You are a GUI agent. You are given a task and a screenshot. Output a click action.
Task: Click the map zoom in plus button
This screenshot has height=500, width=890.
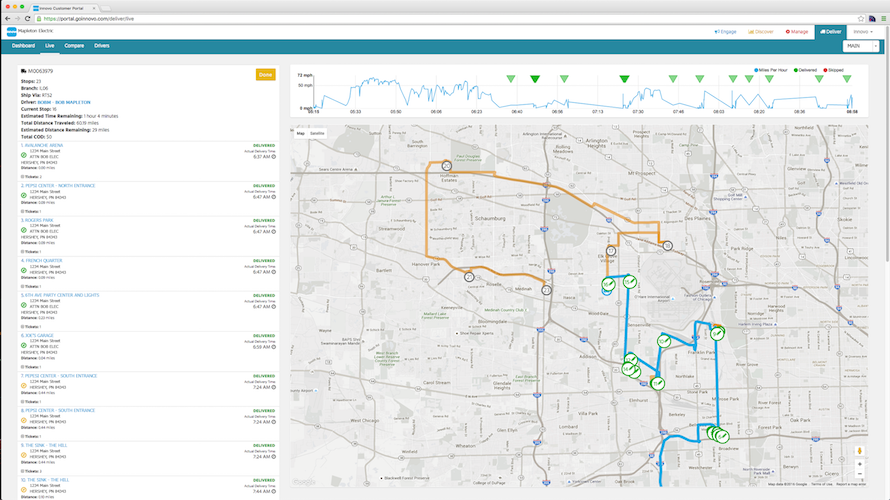coord(859,464)
